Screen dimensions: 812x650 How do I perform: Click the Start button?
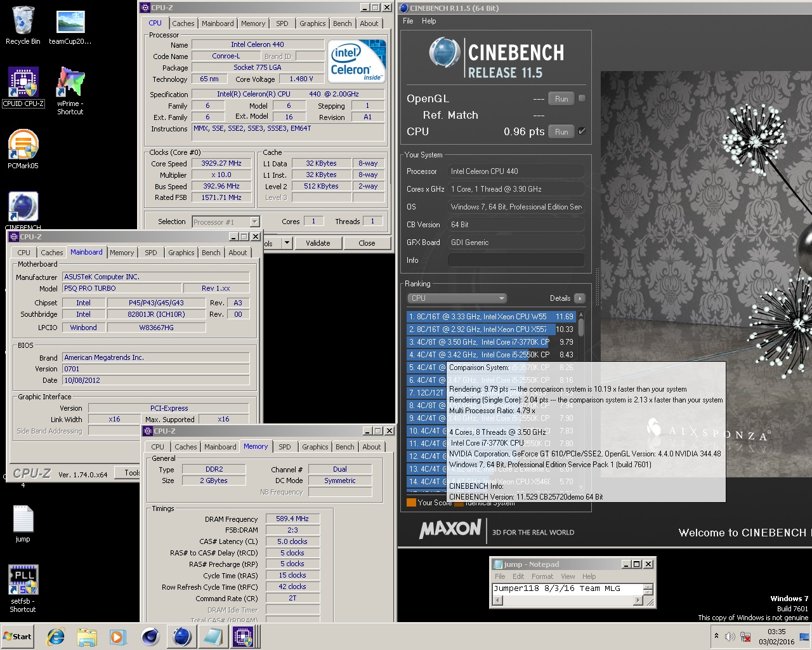(18, 636)
